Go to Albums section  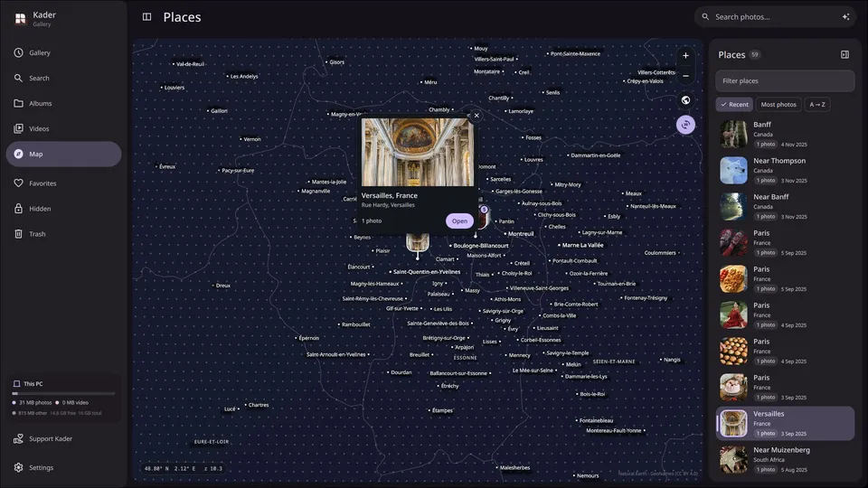pyautogui.click(x=63, y=103)
